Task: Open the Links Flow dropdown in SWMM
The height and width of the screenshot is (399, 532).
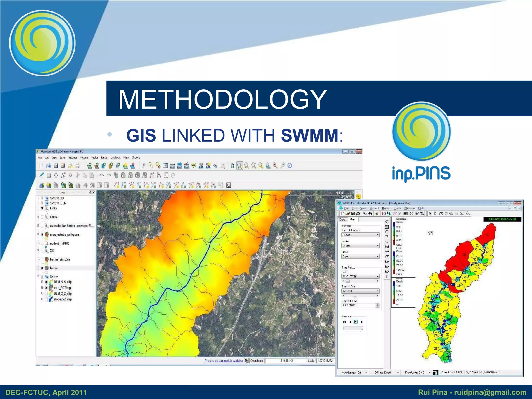Action: point(361,257)
